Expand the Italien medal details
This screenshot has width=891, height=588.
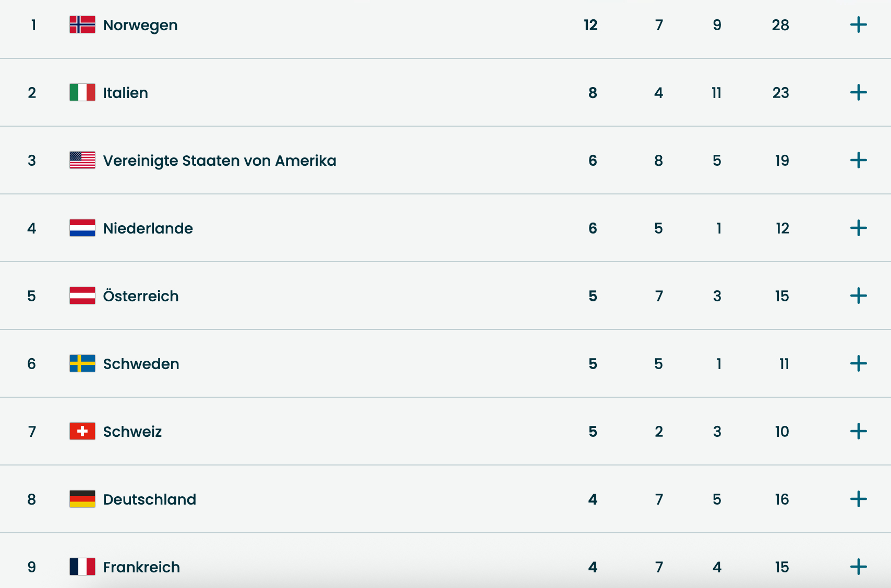[858, 93]
